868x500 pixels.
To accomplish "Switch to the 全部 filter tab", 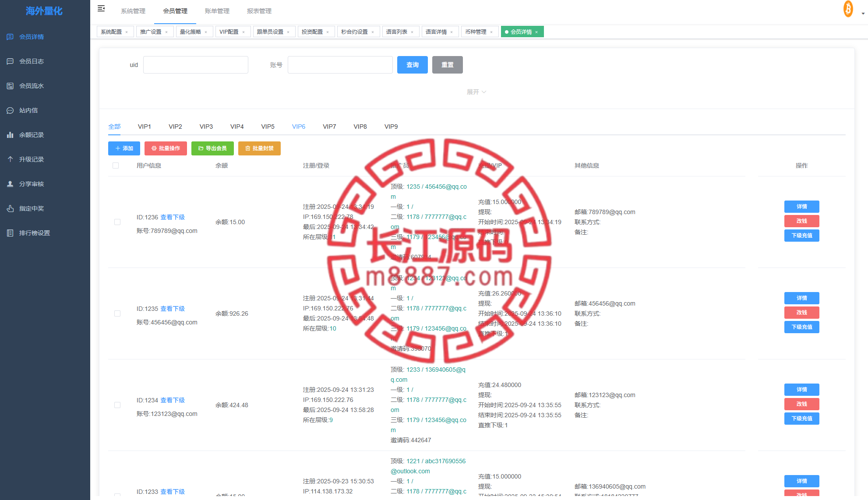I will (x=114, y=127).
